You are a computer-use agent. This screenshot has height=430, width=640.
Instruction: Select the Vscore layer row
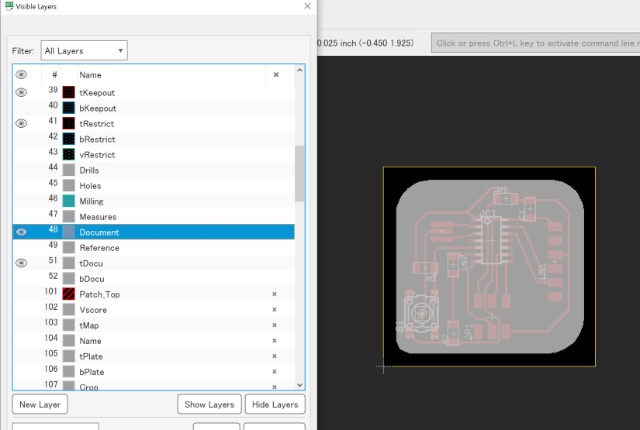[153, 310]
